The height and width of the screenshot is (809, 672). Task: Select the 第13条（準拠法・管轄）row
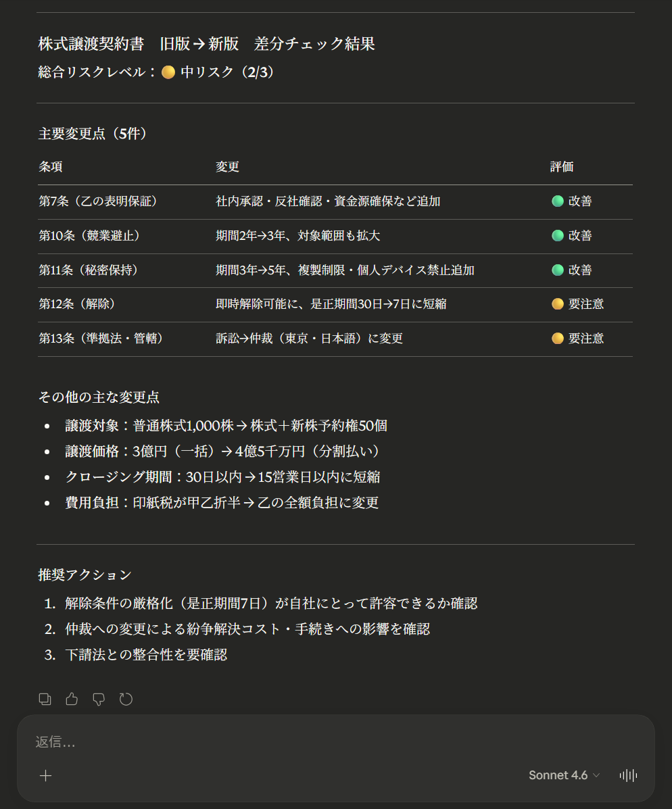[x=270, y=339]
